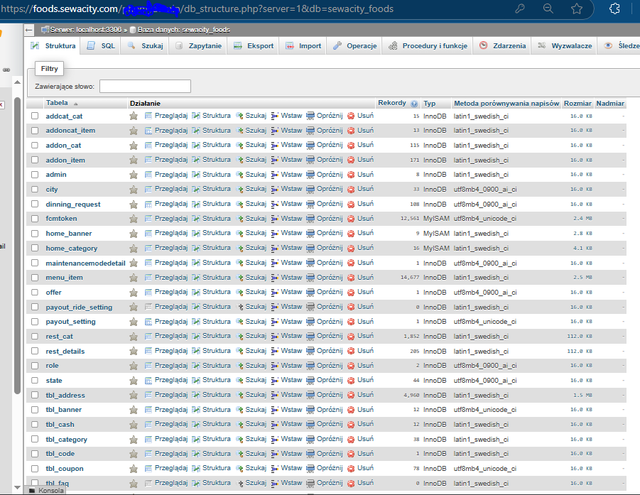The height and width of the screenshot is (495, 640).
Task: Tick the tbl_coupon checkbox
Action: (35, 468)
